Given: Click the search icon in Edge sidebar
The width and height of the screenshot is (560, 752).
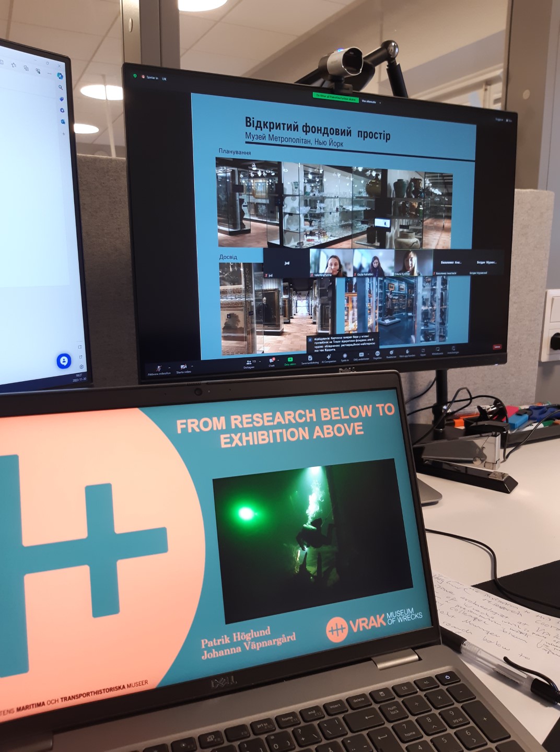Looking at the screenshot, I should pos(61,87).
